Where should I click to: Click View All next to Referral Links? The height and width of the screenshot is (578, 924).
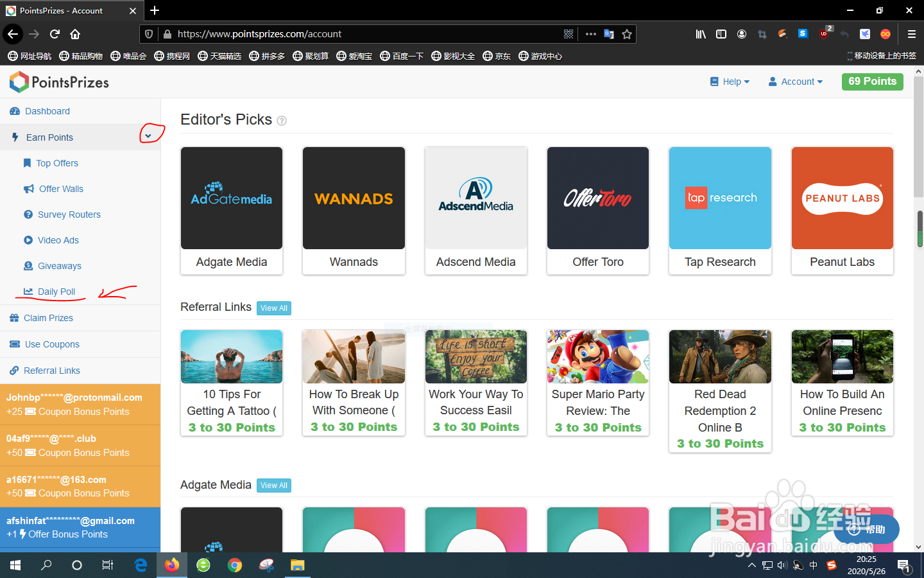[x=274, y=308]
